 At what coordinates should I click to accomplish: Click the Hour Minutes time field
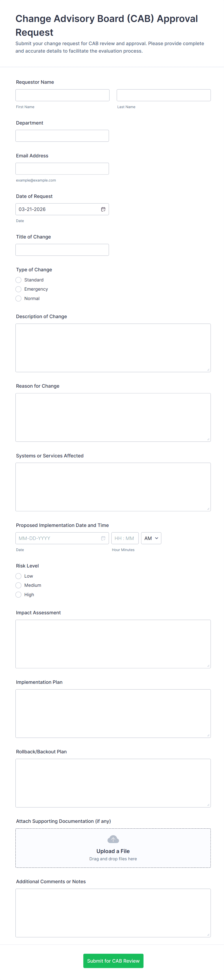coord(125,538)
